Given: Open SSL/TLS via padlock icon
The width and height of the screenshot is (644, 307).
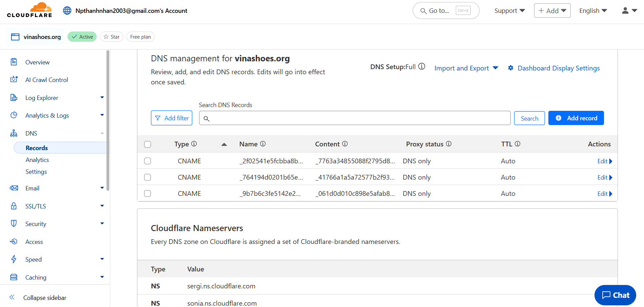Looking at the screenshot, I should [14, 206].
